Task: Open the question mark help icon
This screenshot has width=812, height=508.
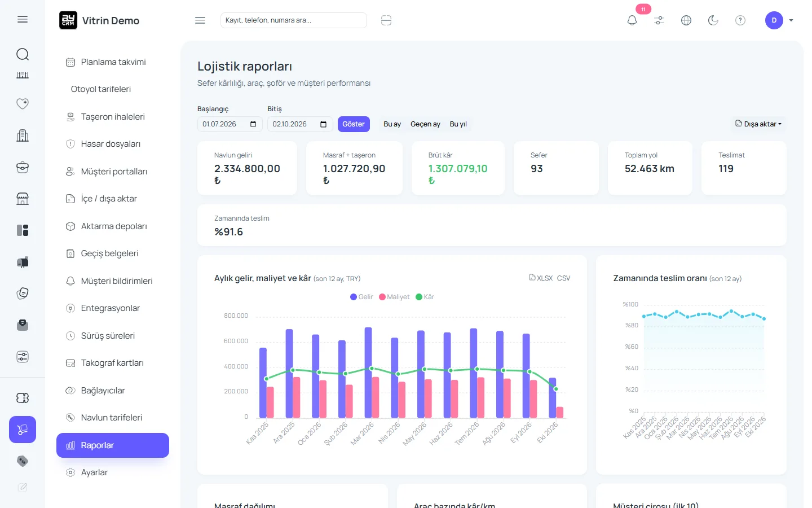Action: (x=740, y=20)
